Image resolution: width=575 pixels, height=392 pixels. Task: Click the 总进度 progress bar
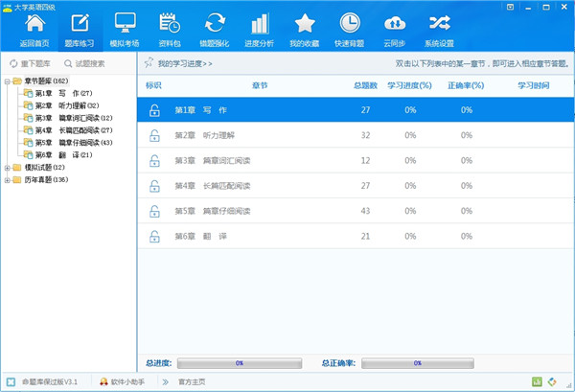pos(240,363)
